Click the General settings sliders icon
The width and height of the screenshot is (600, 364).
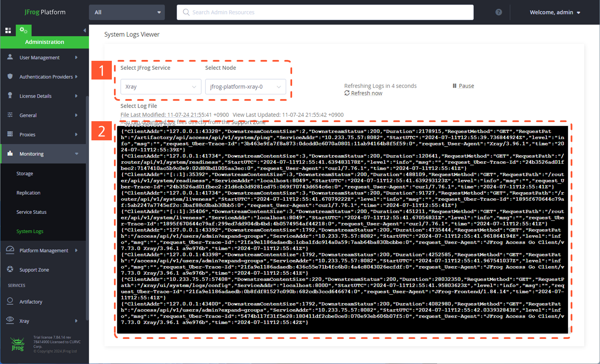(10, 115)
